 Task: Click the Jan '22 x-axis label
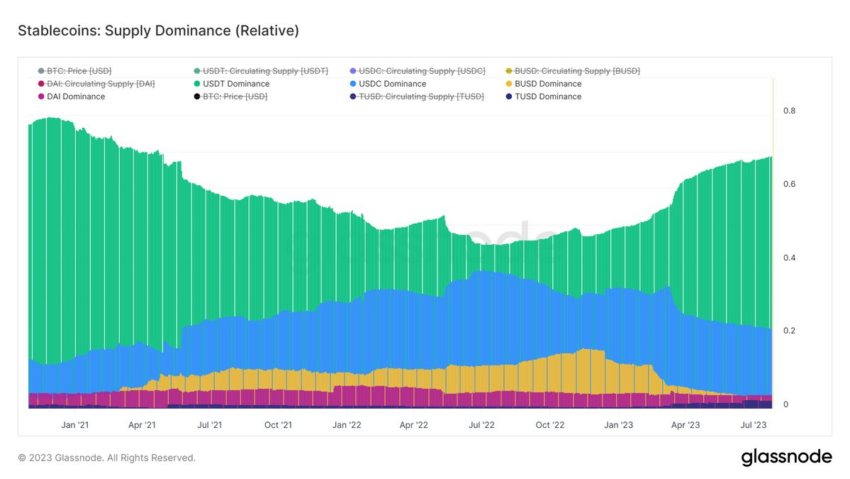coord(346,425)
